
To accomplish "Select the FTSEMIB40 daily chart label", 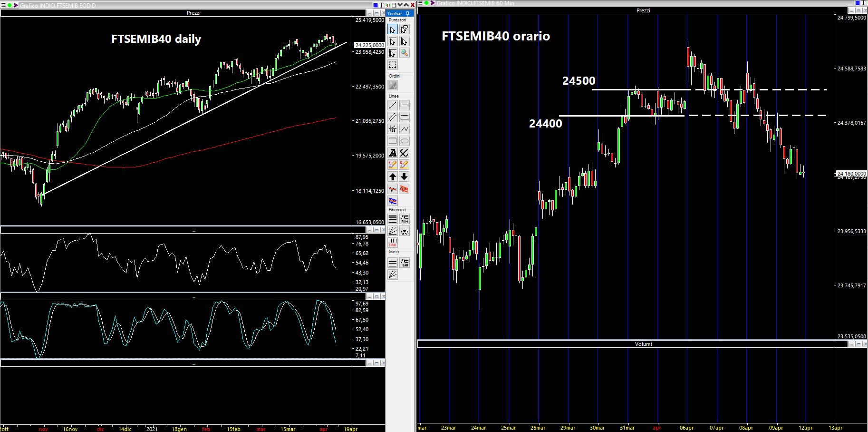I will pyautogui.click(x=156, y=39).
